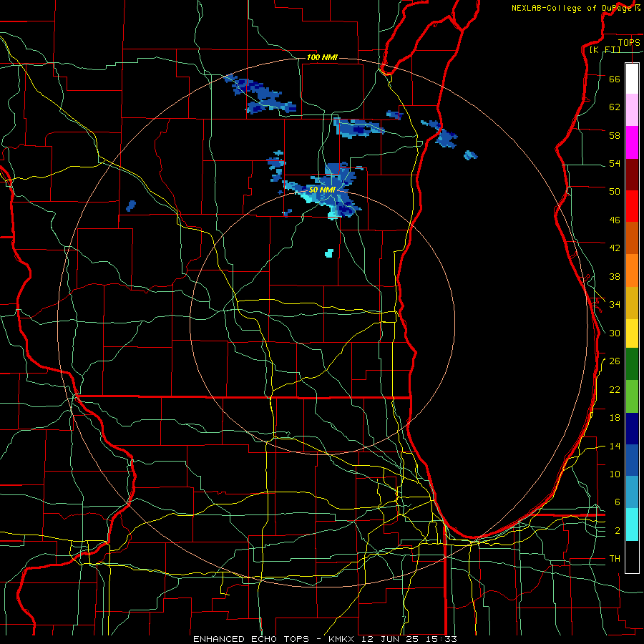The width and height of the screenshot is (644, 644).
Task: Click the '54' legend value
Action: pos(615,163)
